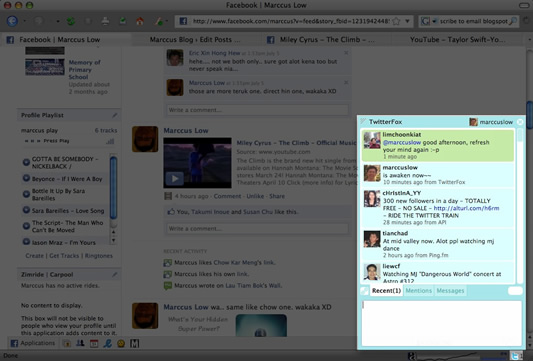Click the Facebook favicon in the address bar
533x361 pixels.
coord(183,21)
